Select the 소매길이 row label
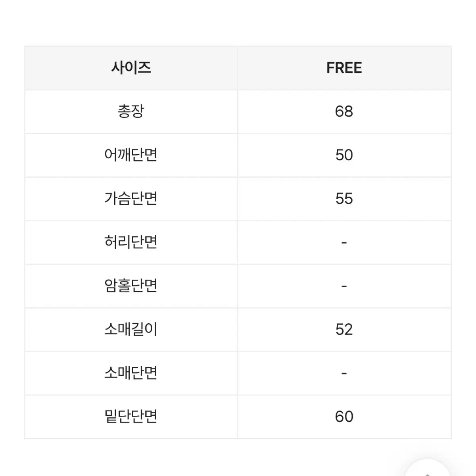This screenshot has height=476, width=476. pos(131,330)
